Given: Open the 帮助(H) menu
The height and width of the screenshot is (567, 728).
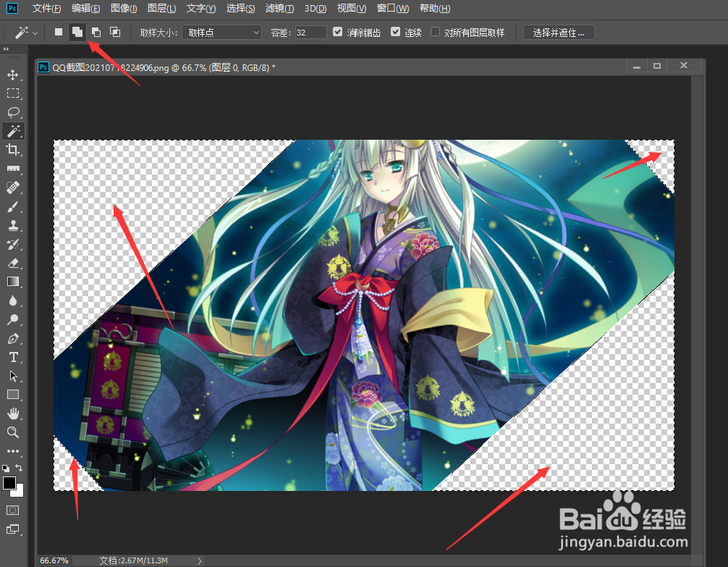Looking at the screenshot, I should click(435, 9).
